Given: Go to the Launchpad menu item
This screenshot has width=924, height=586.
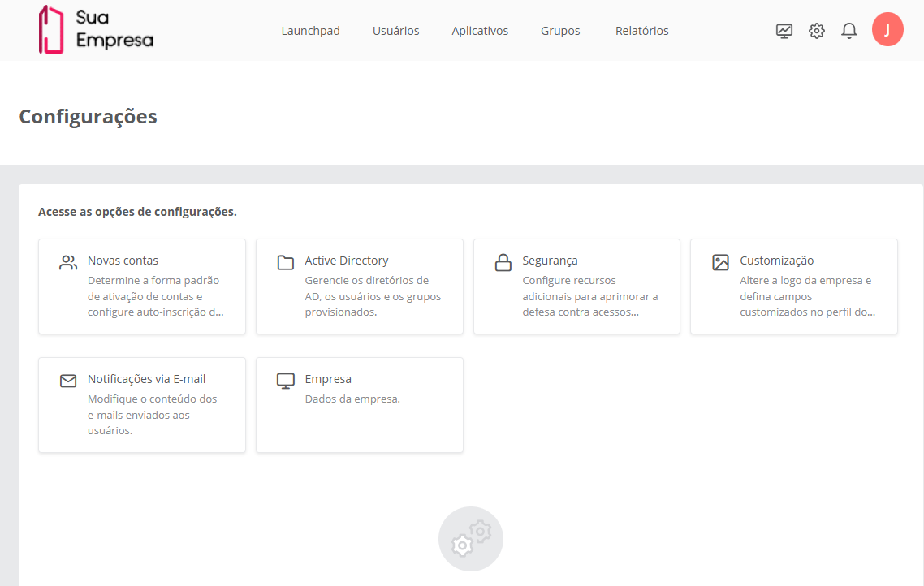Looking at the screenshot, I should pos(310,31).
